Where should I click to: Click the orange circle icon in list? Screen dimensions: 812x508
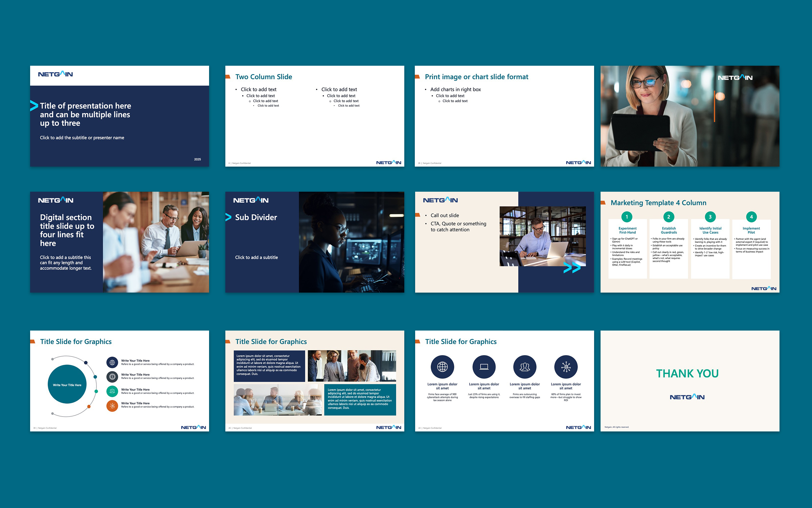(x=112, y=406)
